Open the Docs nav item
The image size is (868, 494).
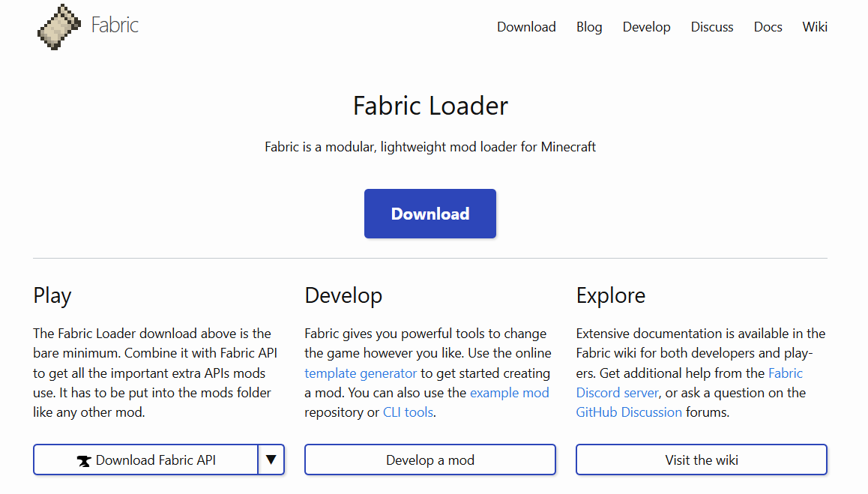pos(768,26)
